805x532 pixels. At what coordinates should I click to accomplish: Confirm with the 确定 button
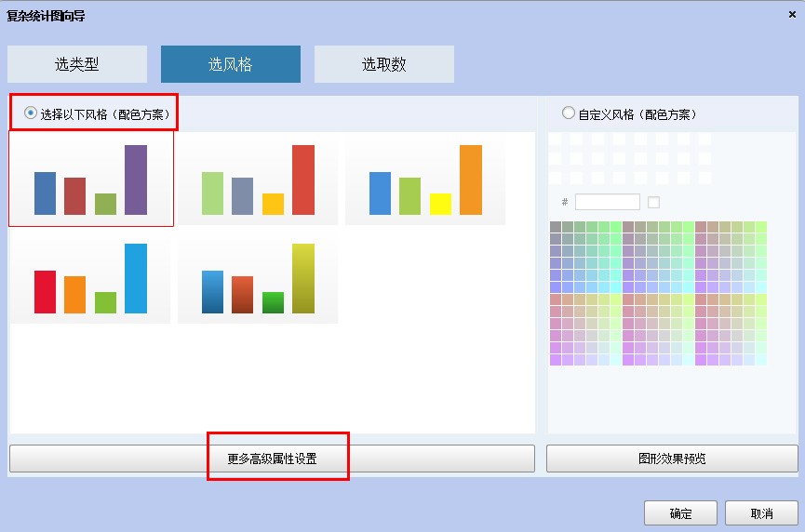click(680, 513)
